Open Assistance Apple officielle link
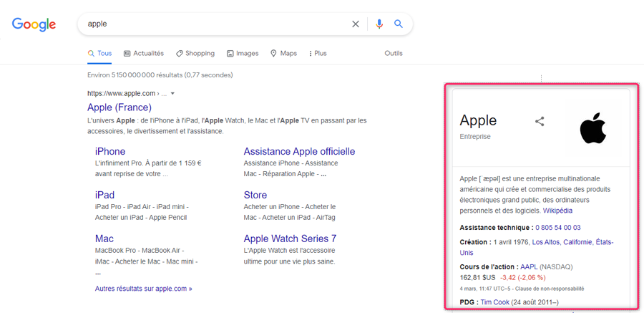This screenshot has width=644, height=313. pos(299,151)
